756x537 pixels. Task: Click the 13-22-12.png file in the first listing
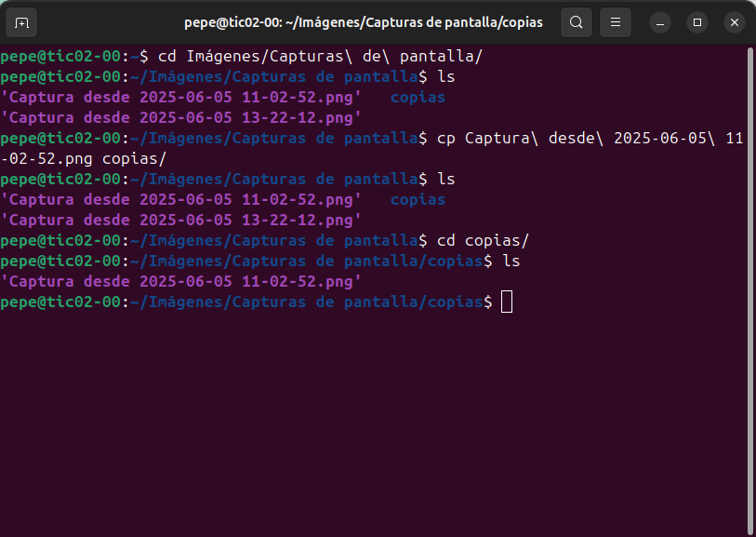181,117
